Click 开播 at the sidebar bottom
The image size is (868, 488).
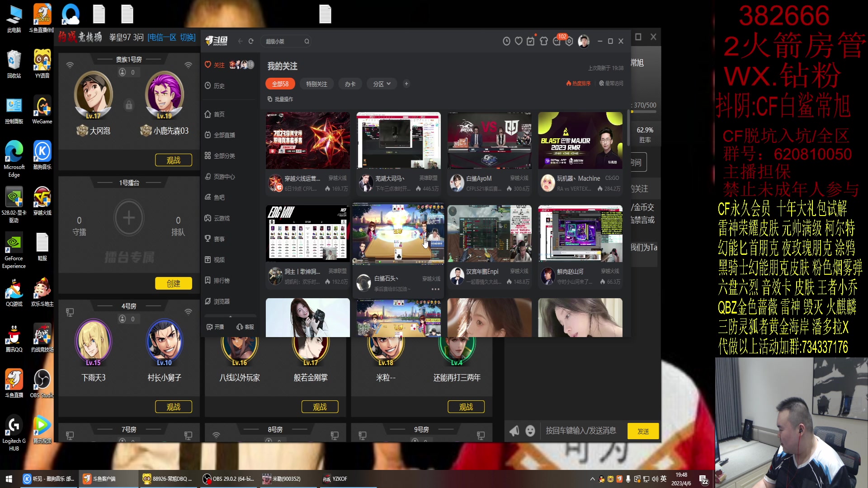tap(215, 327)
